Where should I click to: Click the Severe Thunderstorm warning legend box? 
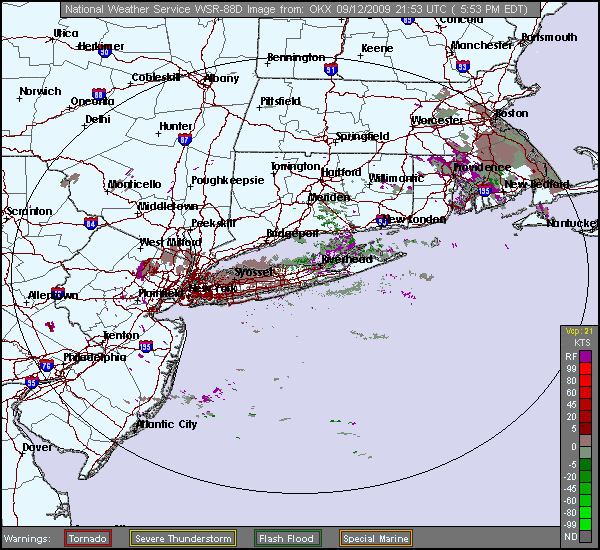(183, 538)
